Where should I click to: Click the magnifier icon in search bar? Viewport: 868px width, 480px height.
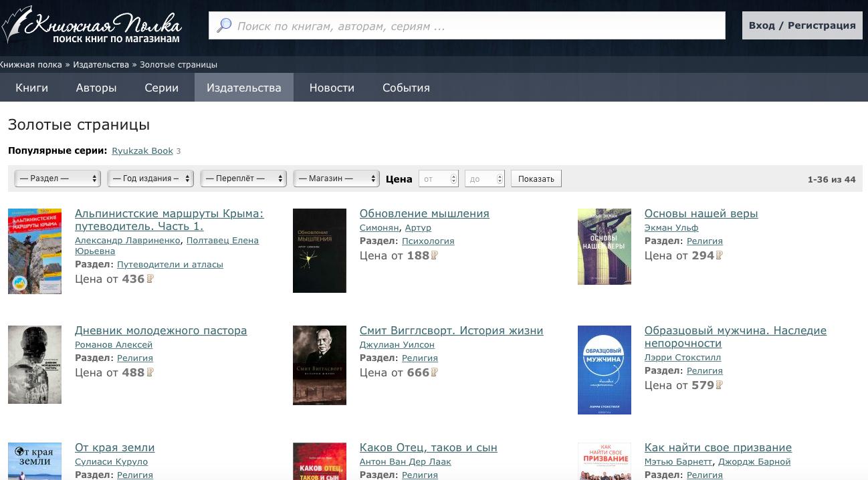(x=224, y=26)
